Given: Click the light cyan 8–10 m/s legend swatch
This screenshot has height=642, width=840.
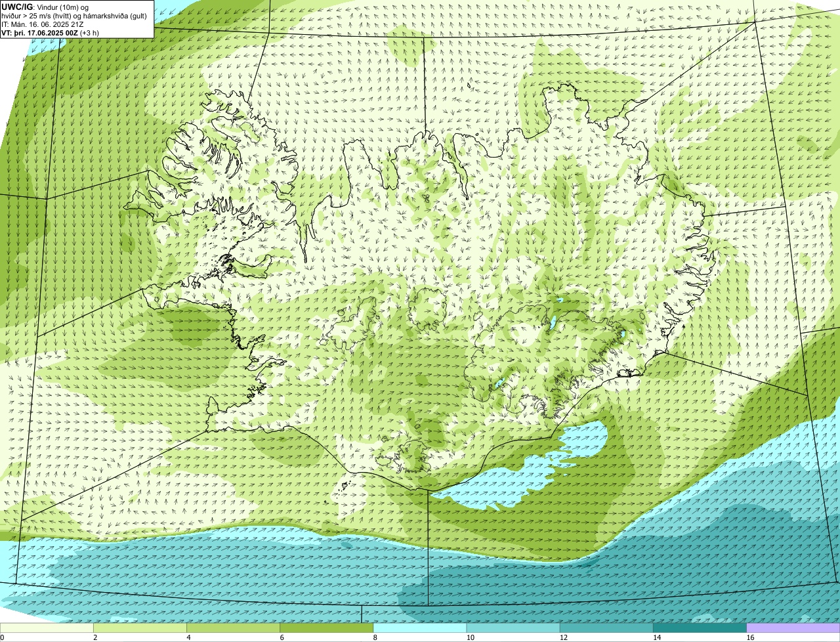Looking at the screenshot, I should (x=420, y=628).
